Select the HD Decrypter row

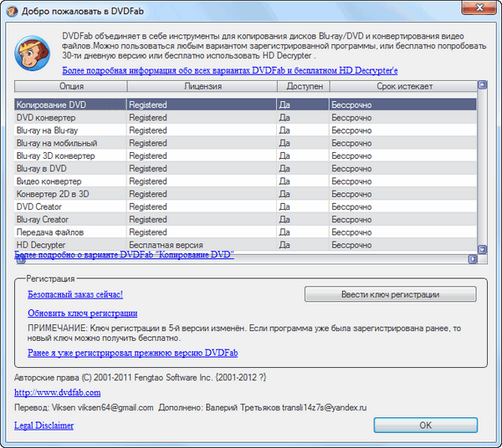(70, 244)
